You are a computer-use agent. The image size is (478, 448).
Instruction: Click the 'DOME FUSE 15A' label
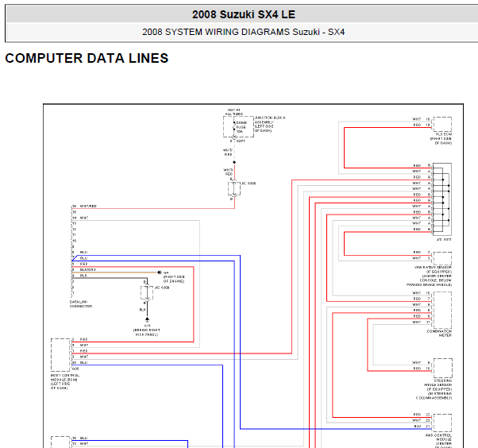(x=241, y=127)
